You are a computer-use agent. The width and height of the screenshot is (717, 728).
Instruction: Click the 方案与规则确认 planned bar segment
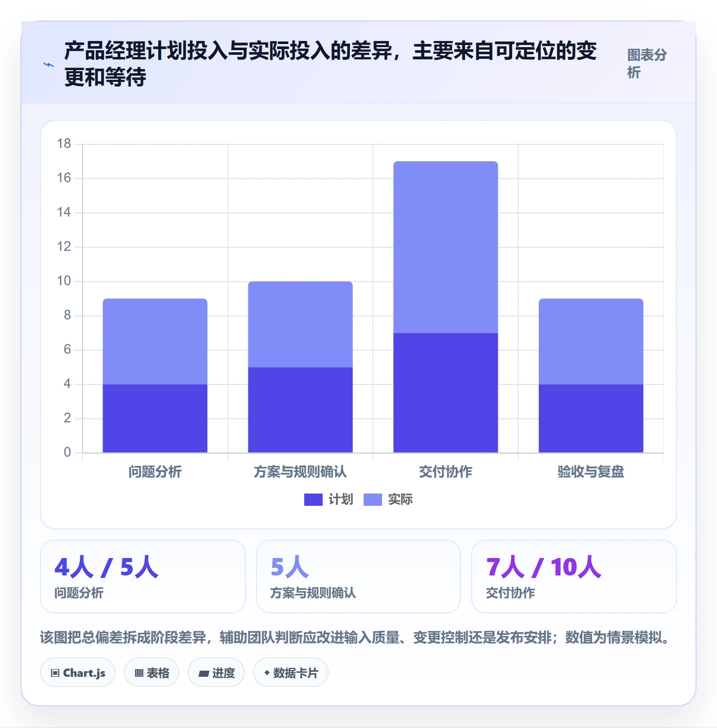coord(300,410)
